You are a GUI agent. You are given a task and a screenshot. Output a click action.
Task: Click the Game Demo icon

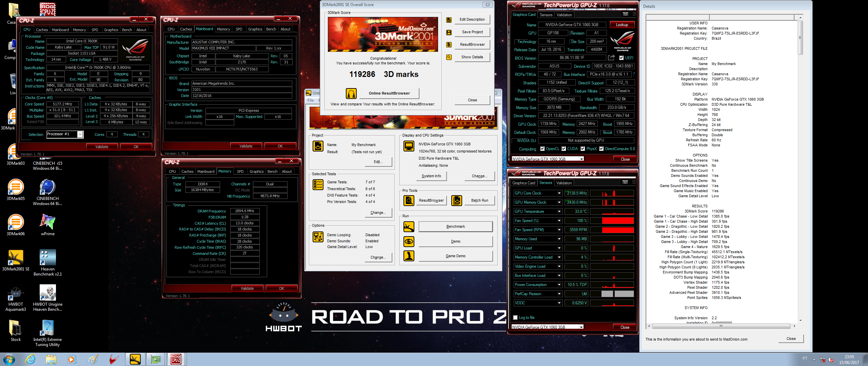[409, 256]
